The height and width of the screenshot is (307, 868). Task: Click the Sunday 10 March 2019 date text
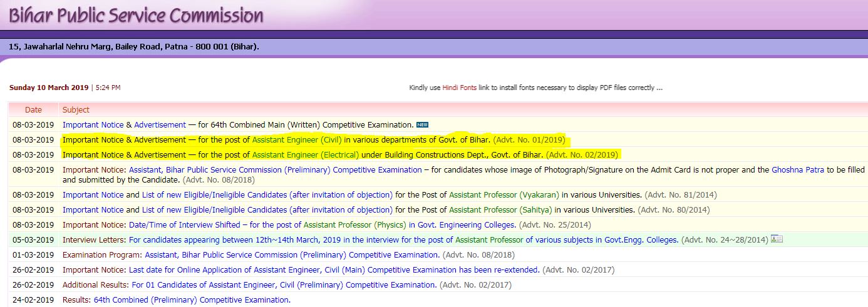pyautogui.click(x=49, y=88)
